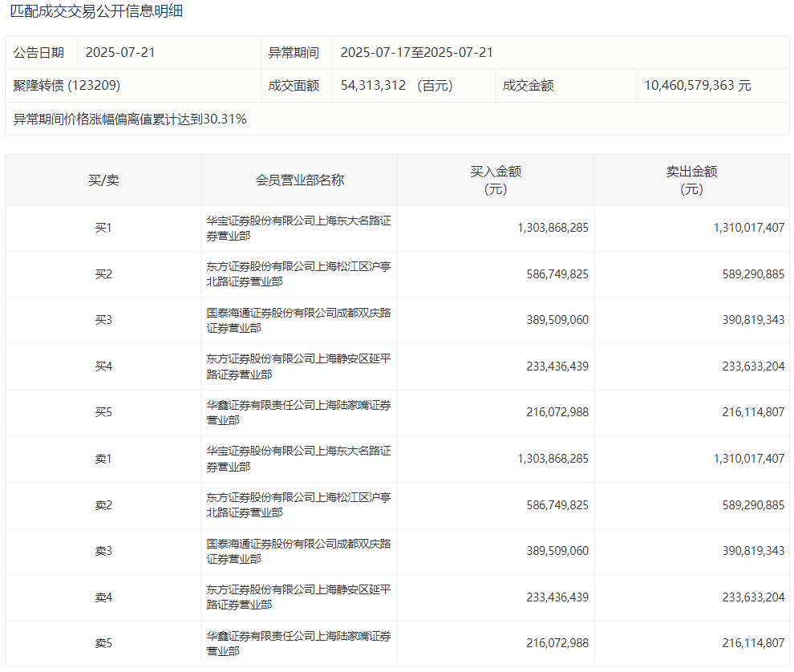Select the 卖1 row label
This screenshot has height=672, width=794.
click(x=103, y=459)
